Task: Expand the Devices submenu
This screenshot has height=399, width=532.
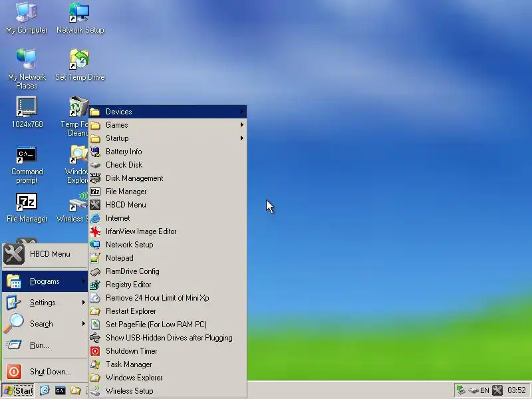Action: point(168,112)
